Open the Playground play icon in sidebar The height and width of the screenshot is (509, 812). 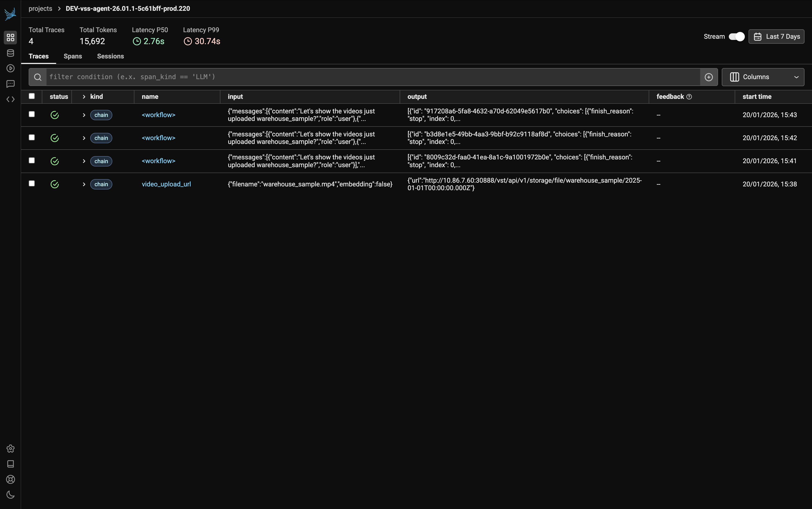pos(10,68)
